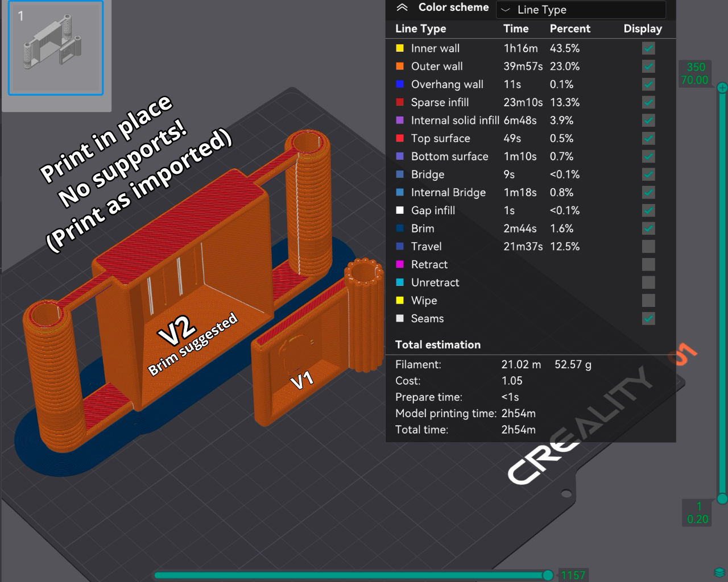This screenshot has width=728, height=582.
Task: Click the orange Outer wall color swatch
Action: tap(400, 66)
